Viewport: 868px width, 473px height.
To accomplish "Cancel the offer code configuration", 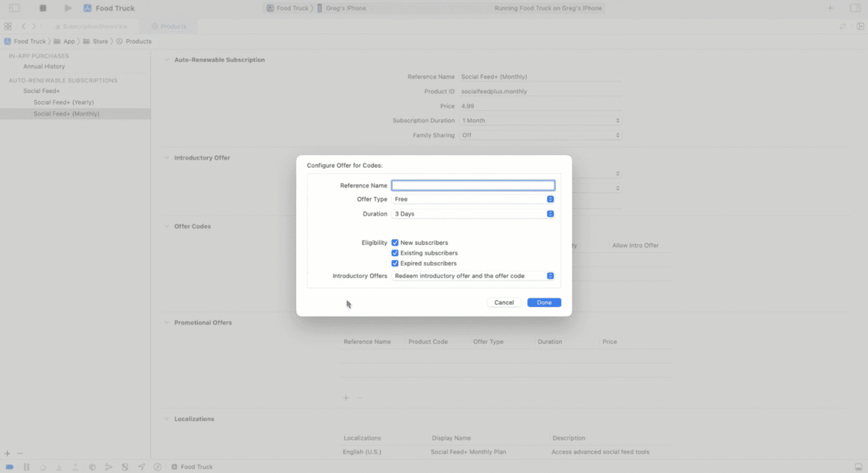I will (503, 302).
